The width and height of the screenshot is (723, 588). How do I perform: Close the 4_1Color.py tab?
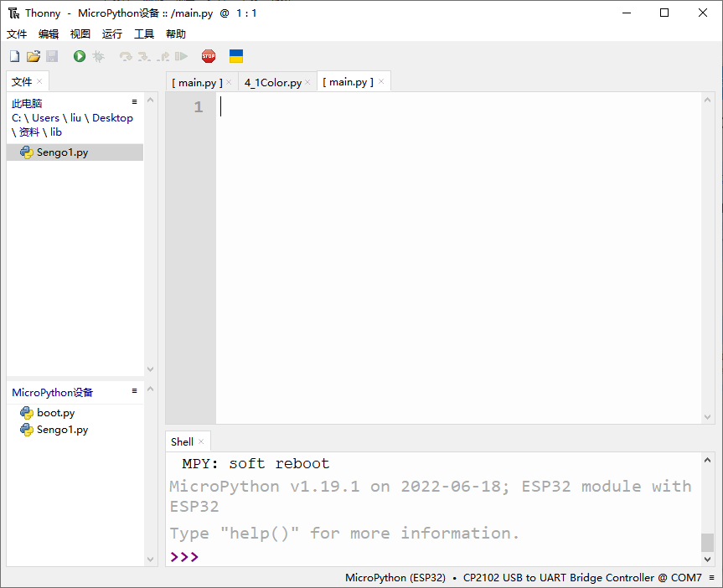[307, 82]
